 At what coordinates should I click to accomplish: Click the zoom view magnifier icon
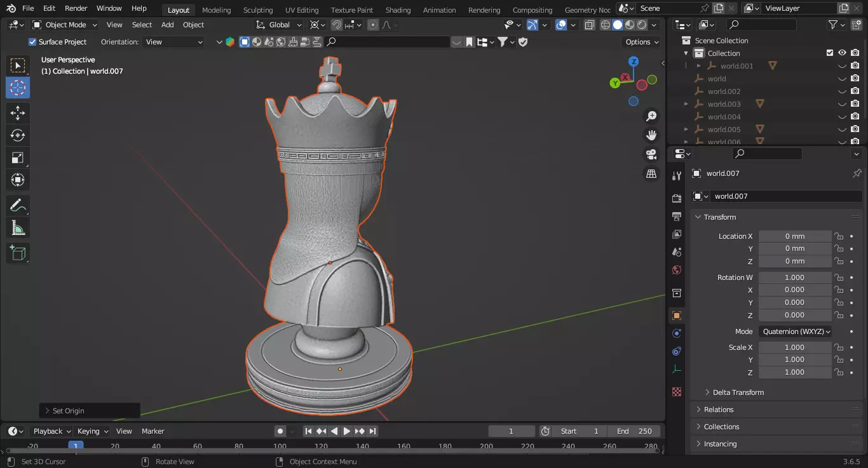tap(651, 116)
